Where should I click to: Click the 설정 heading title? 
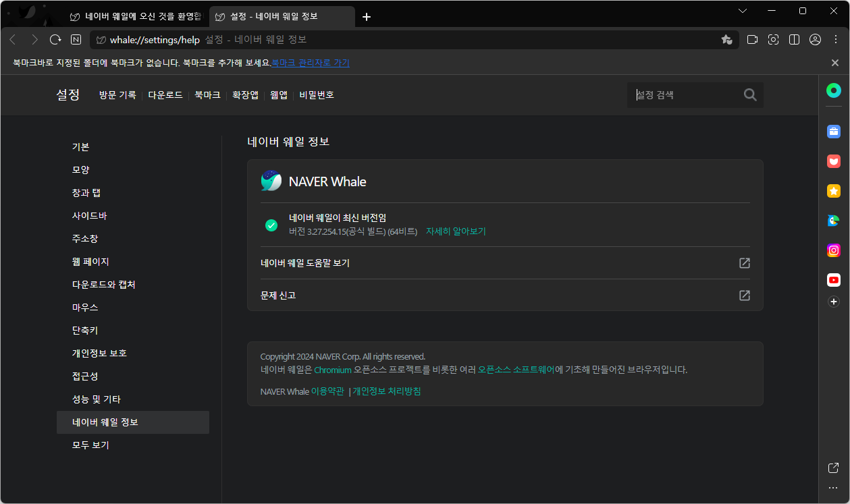tap(68, 95)
